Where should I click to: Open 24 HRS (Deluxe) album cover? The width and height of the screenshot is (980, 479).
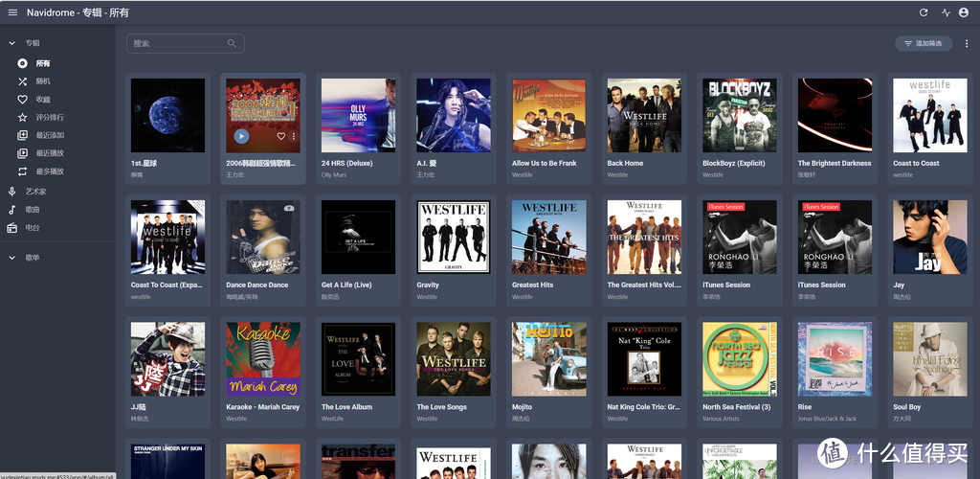click(x=358, y=115)
